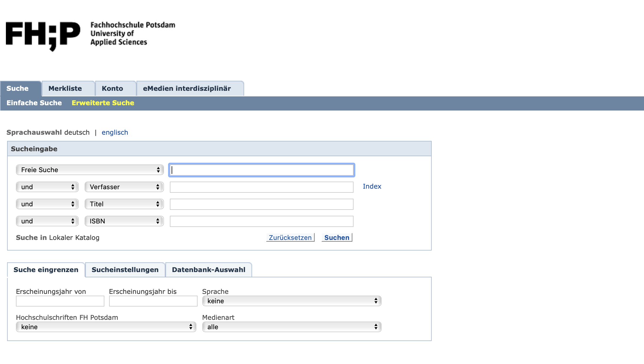Switch language to englisch
Screen dimensions: 644x364
[115, 132]
